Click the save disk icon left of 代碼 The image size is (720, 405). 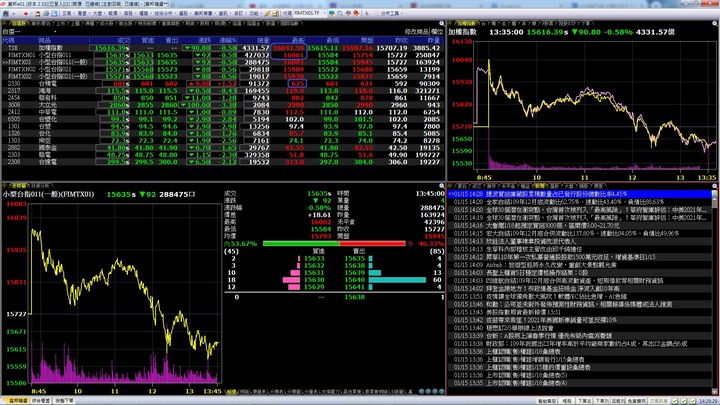(x=276, y=13)
